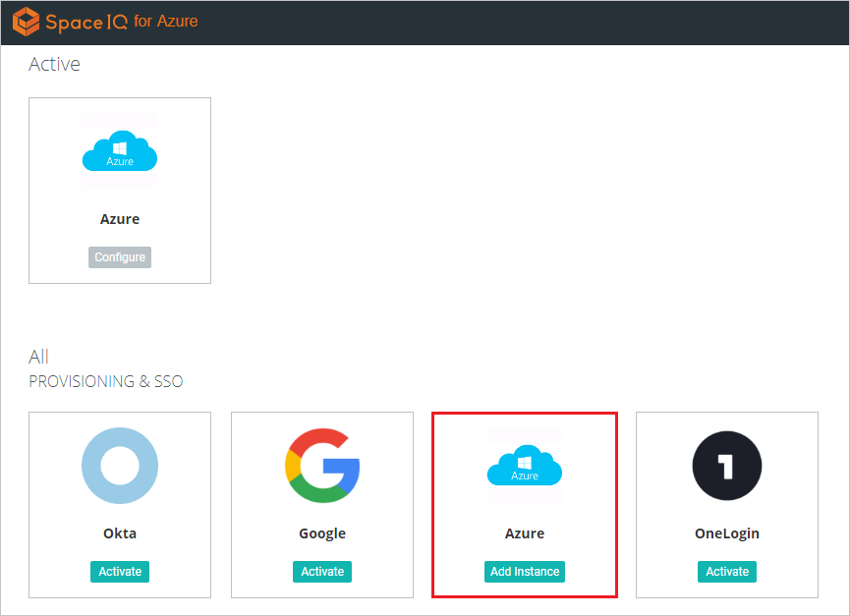Image resolution: width=850 pixels, height=616 pixels.
Task: Click the Azure label in the Active section
Action: [x=119, y=218]
